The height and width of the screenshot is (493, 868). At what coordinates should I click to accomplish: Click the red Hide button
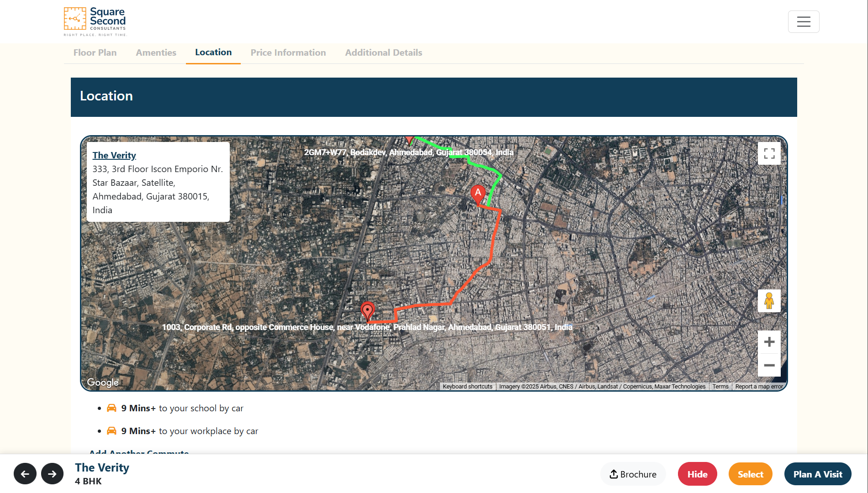[x=698, y=474]
